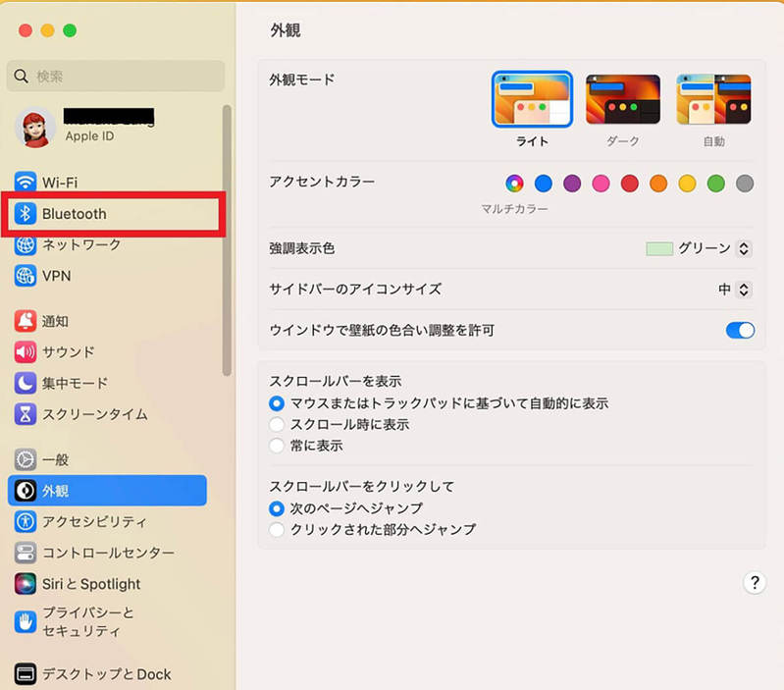This screenshot has height=690, width=784.
Task: Click the ネットワーク globe icon
Action: click(25, 244)
